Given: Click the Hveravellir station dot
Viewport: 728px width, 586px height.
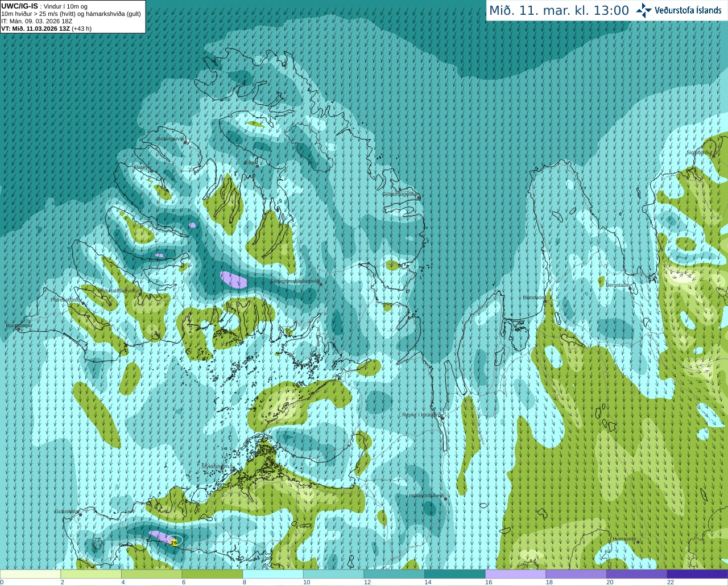Looking at the screenshot, I should point(638,542).
